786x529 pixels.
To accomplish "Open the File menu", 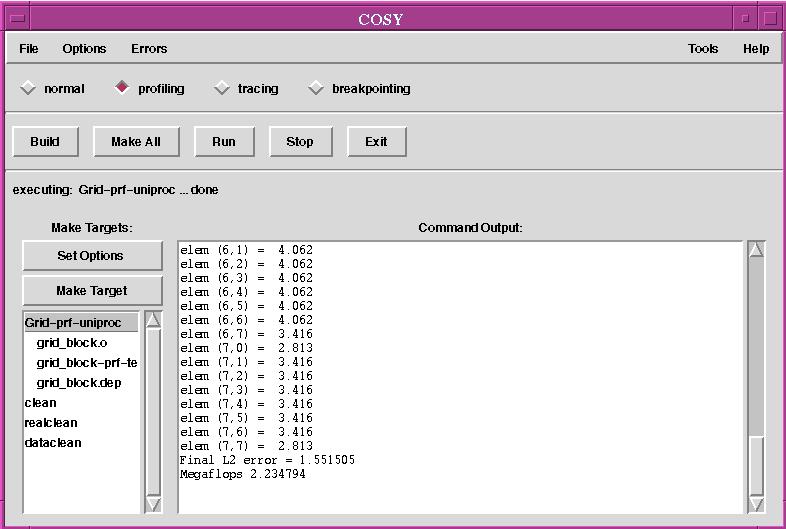I will (x=29, y=49).
